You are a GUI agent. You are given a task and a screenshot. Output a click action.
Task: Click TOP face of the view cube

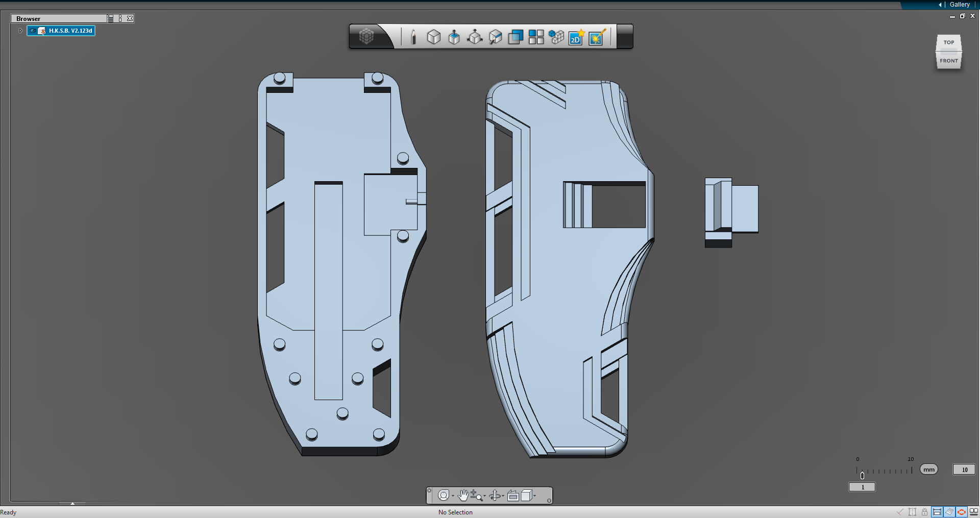pyautogui.click(x=949, y=42)
